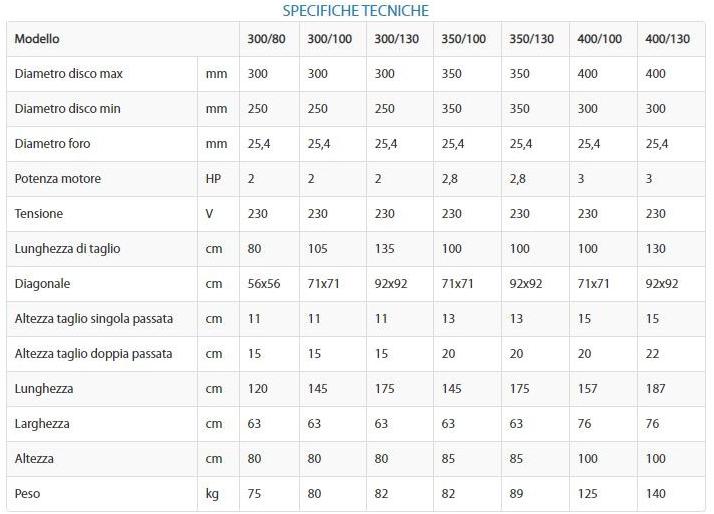Click the Tensione row label
The height and width of the screenshot is (514, 714).
38,214
